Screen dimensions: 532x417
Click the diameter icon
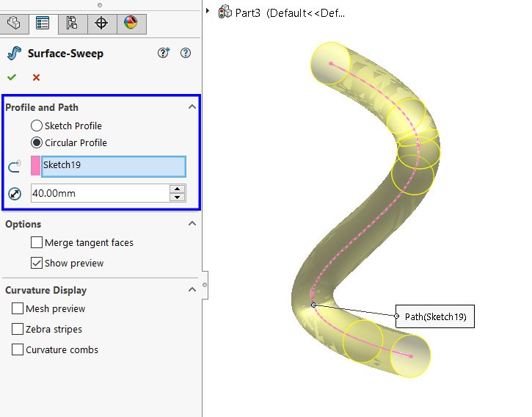click(15, 194)
